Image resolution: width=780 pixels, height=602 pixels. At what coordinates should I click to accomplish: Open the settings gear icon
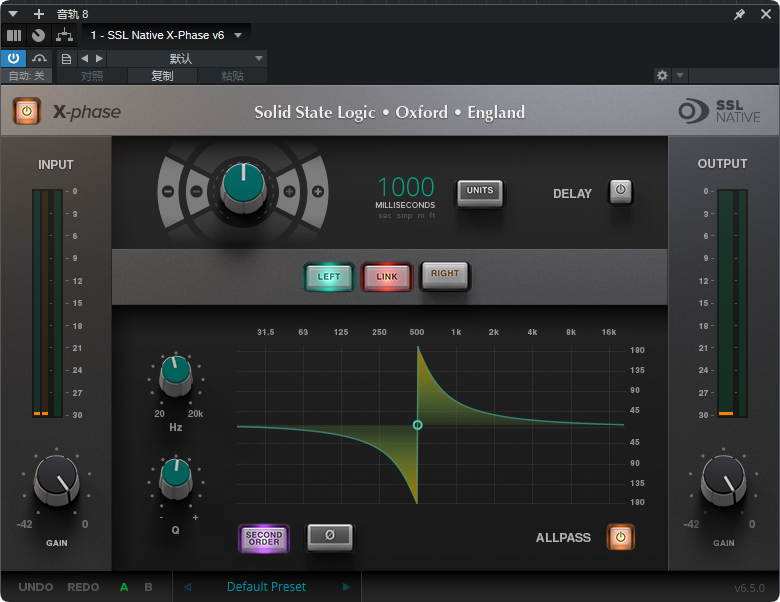662,76
